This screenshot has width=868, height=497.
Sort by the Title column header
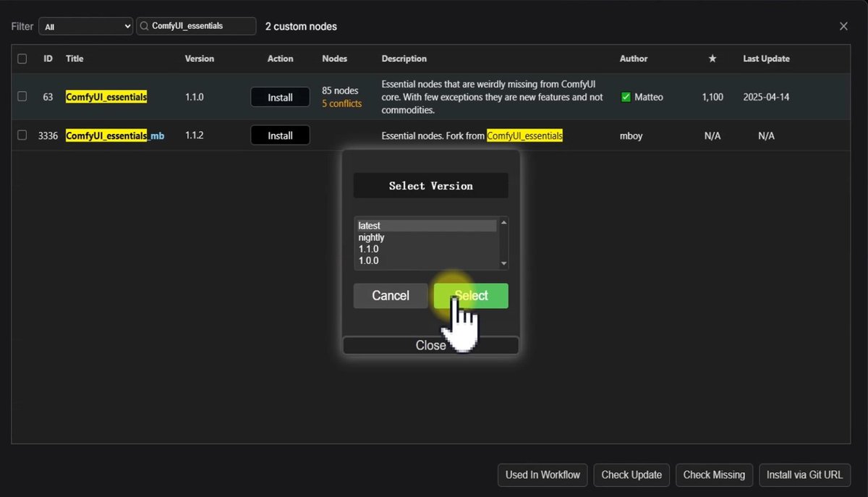(75, 59)
